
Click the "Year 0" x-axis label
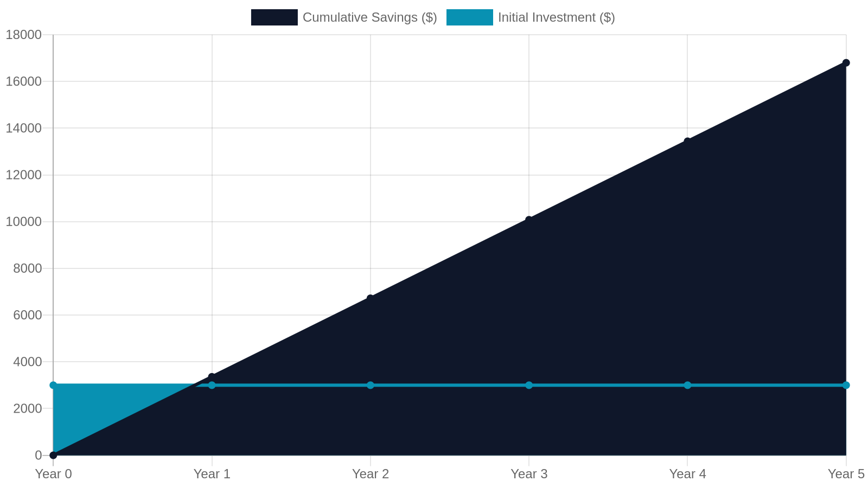coord(54,474)
